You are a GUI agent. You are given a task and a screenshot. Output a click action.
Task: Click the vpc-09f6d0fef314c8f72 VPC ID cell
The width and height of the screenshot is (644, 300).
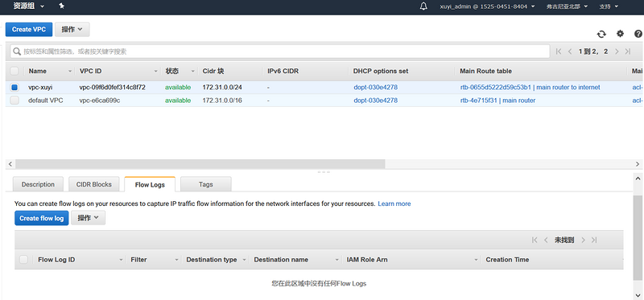point(113,88)
